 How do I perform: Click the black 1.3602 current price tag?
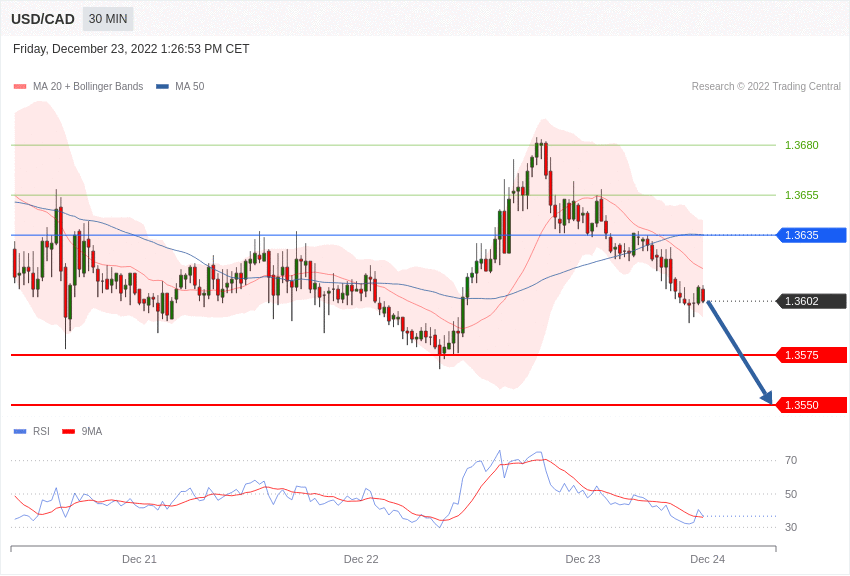click(812, 301)
